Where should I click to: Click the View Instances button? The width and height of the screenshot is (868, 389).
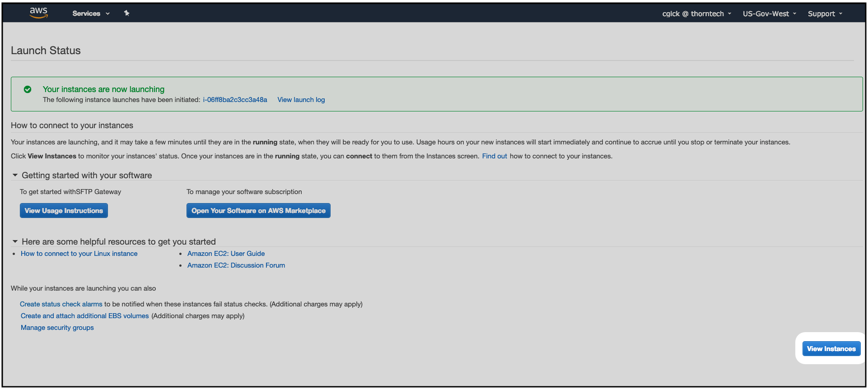(x=831, y=349)
